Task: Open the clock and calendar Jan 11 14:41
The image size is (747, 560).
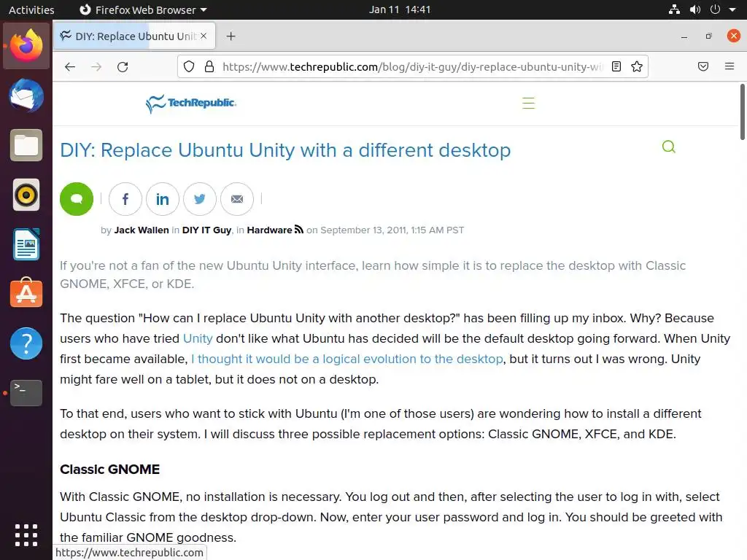Action: click(x=400, y=9)
